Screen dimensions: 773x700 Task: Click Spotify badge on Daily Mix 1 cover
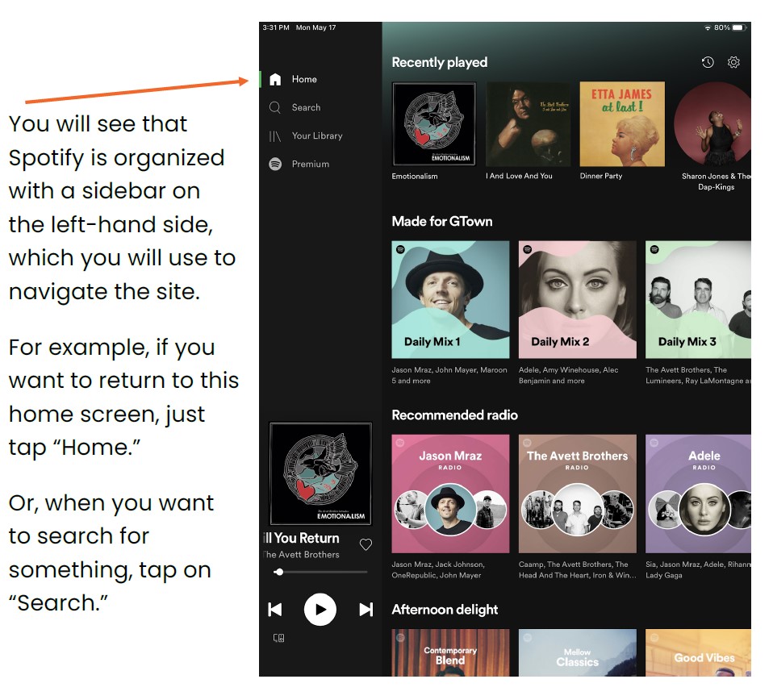click(400, 249)
